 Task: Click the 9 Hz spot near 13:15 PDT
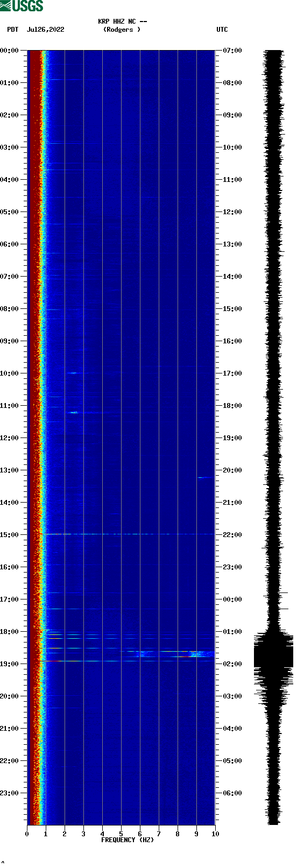click(203, 477)
